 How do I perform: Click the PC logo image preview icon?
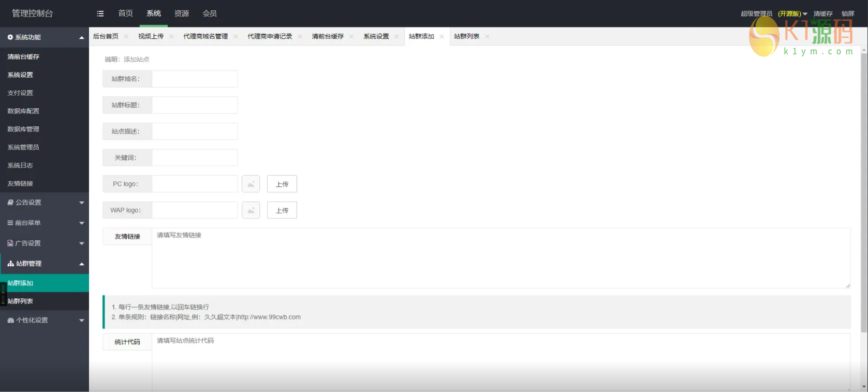click(x=251, y=184)
